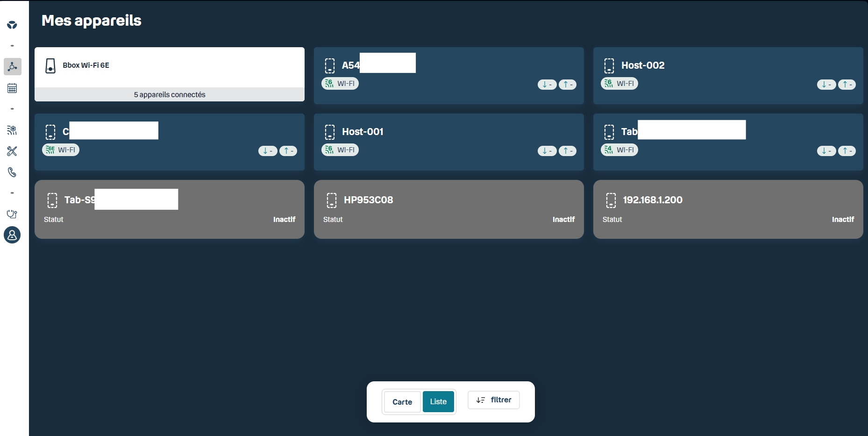Click the device icon on the Tab-S9 card

click(x=52, y=200)
